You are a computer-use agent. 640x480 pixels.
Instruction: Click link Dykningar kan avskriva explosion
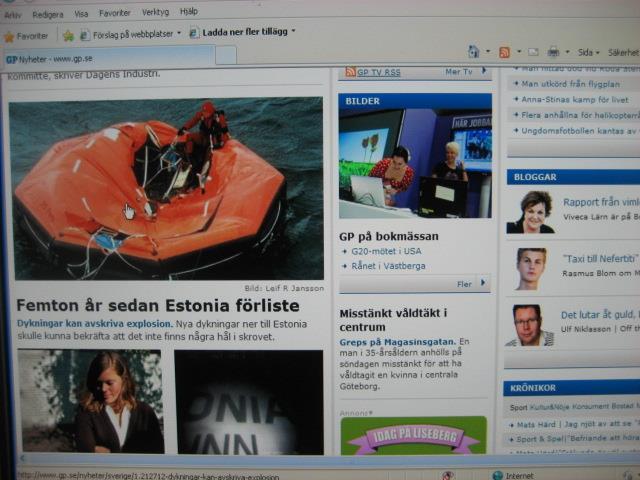point(95,324)
